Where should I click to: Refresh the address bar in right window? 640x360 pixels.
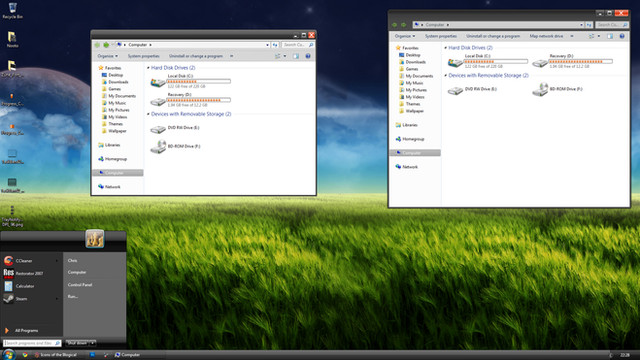click(x=589, y=25)
